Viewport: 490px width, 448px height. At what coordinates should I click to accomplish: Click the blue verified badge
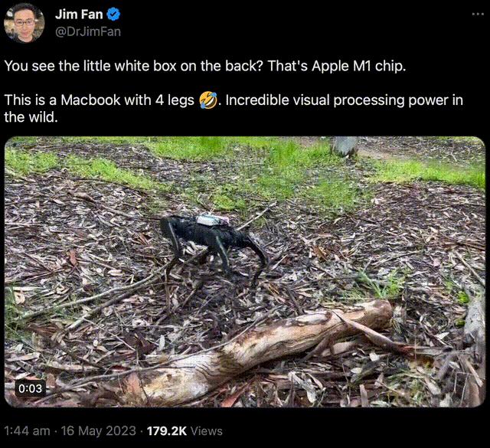click(112, 15)
